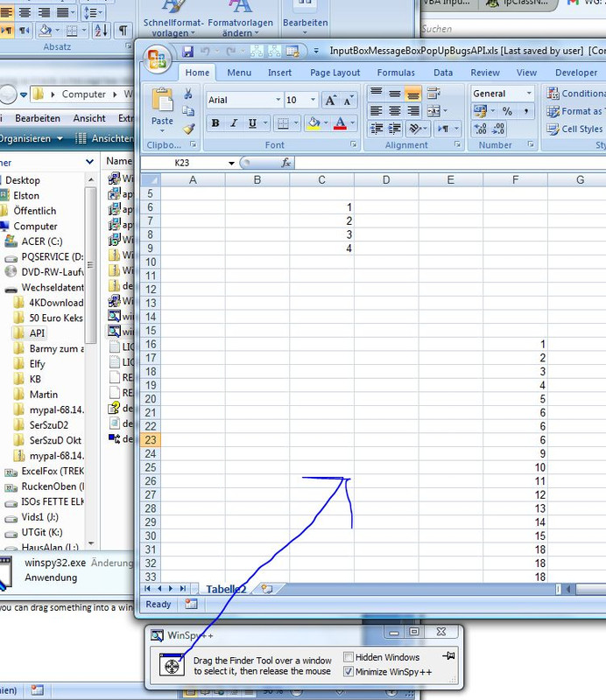Click the Wrap Text icon
Screen dimensions: 606x700
pyautogui.click(x=433, y=93)
